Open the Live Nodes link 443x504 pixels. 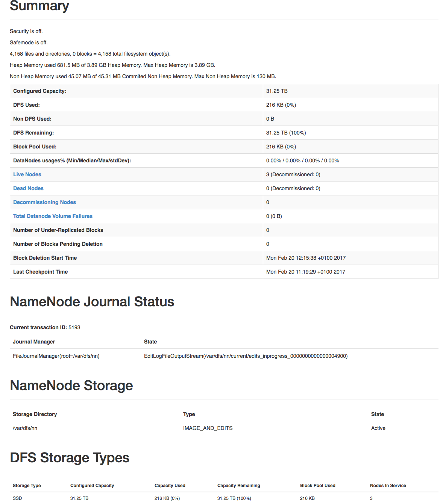27,174
